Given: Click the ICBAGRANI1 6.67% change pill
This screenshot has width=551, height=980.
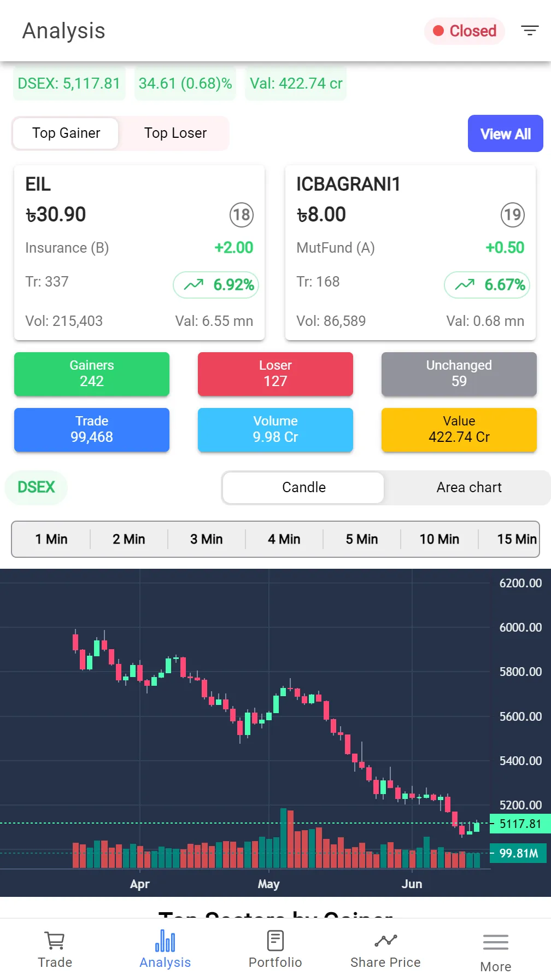Looking at the screenshot, I should pyautogui.click(x=487, y=284).
